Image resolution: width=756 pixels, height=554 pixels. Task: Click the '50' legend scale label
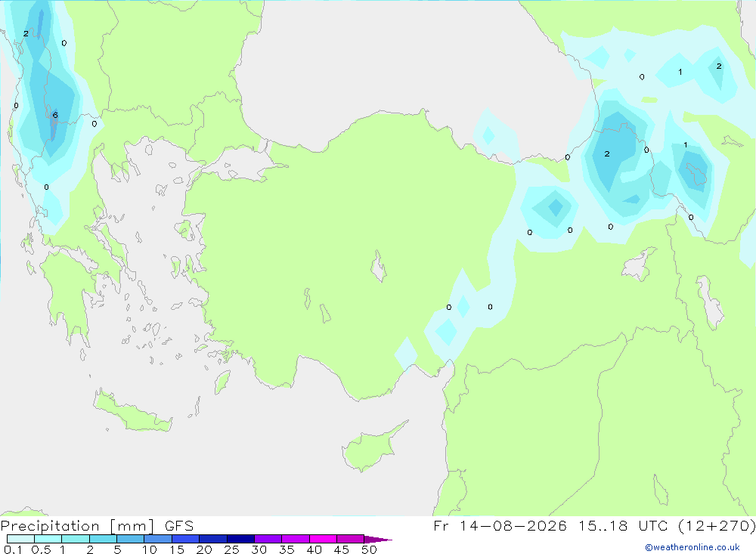370,549
